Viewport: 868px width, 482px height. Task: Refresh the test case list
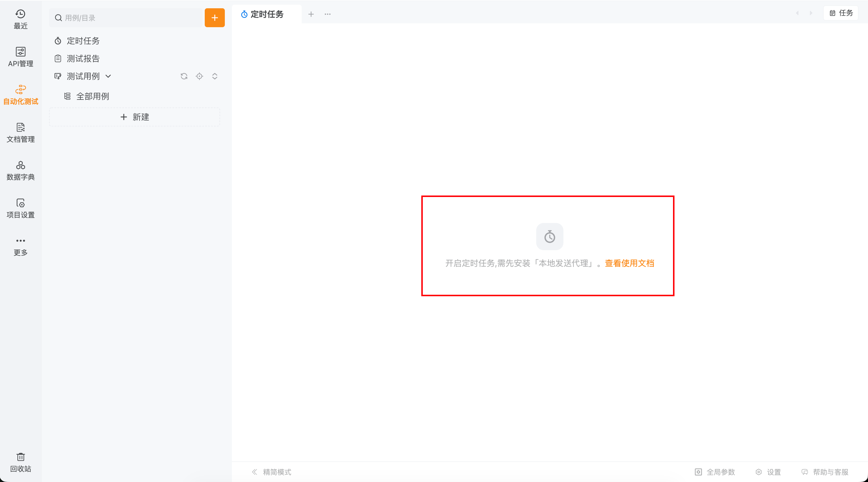pyautogui.click(x=184, y=76)
